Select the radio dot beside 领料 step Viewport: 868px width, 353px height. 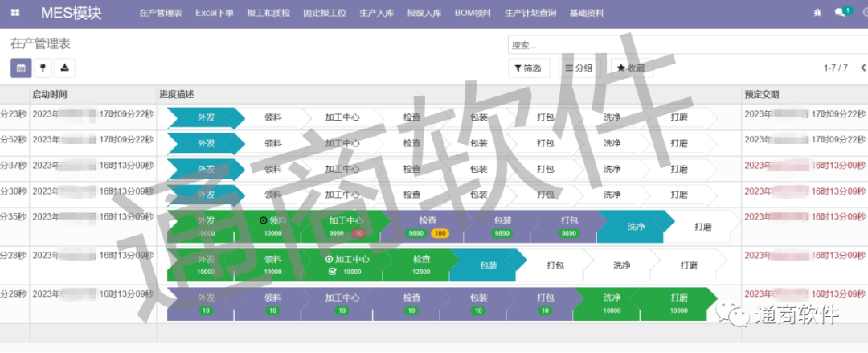click(263, 220)
